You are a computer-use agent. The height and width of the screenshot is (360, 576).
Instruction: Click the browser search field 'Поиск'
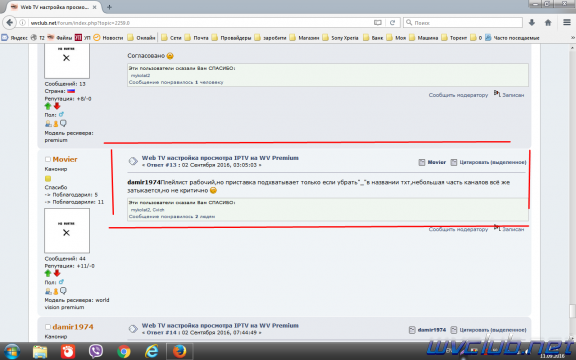click(463, 23)
